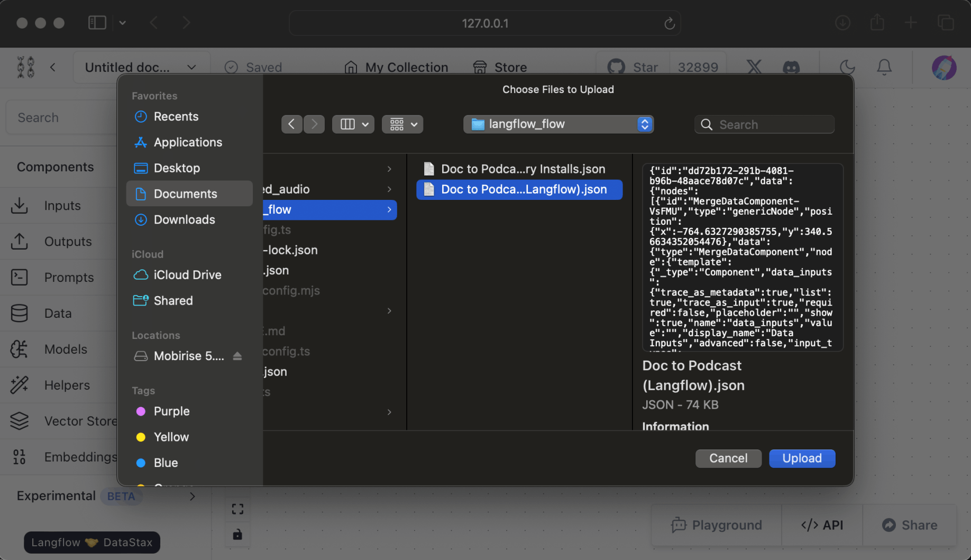Screen dimensions: 971x560
Task: Click the Safari share icon
Action: (x=877, y=23)
